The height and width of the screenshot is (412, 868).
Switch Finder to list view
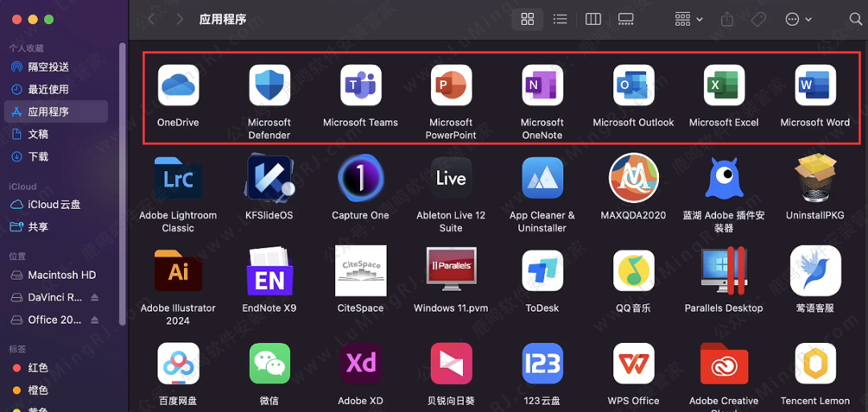560,19
